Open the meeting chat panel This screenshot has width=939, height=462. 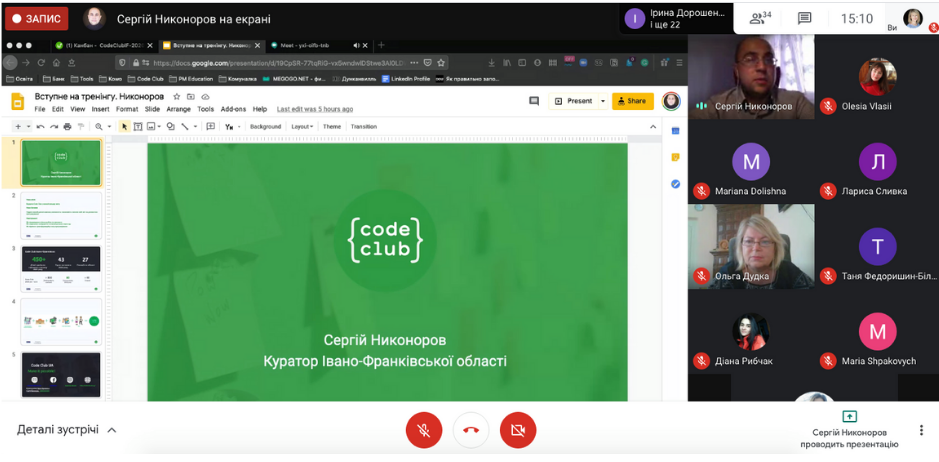(804, 18)
